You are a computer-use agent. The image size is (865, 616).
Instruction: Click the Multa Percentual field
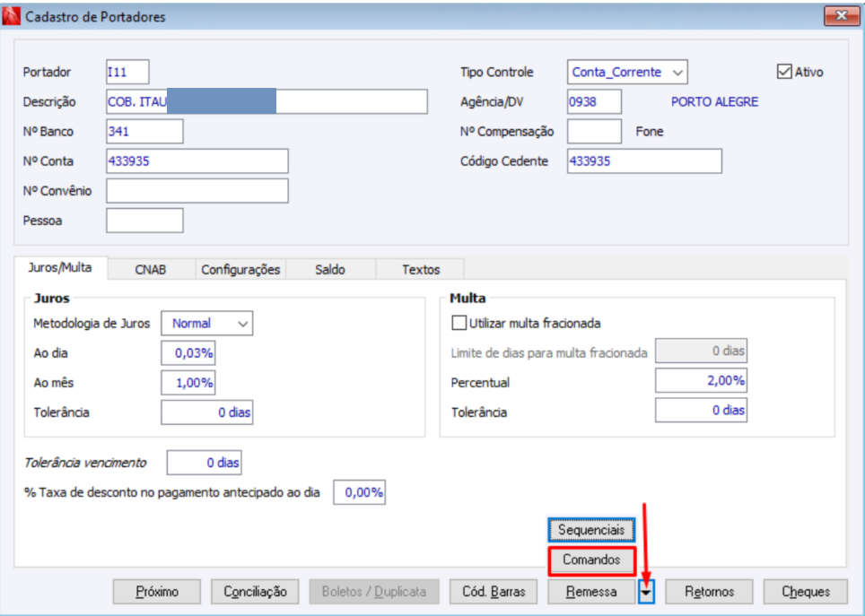pos(701,380)
